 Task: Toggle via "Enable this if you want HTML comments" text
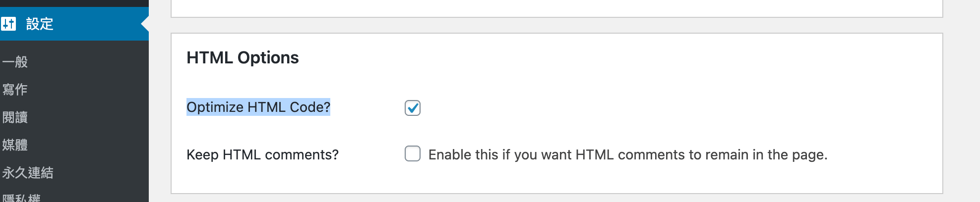[x=627, y=155]
